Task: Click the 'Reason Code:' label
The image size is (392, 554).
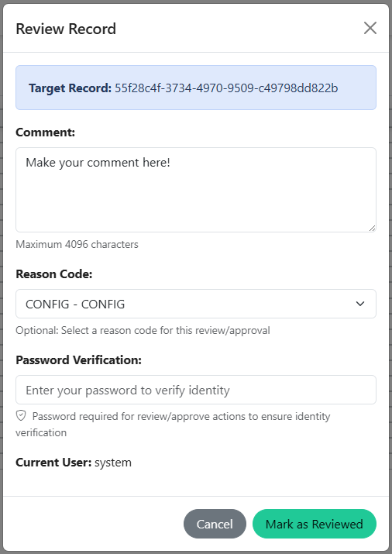Action: click(x=54, y=274)
